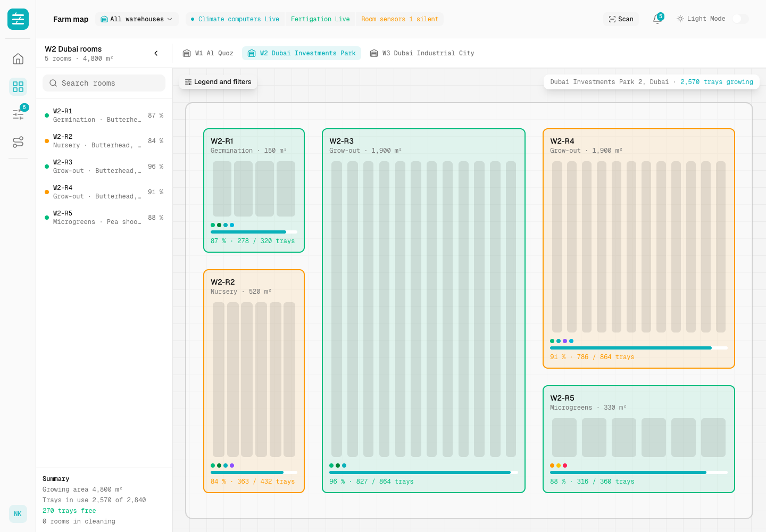Click Fertigation Live status

[x=320, y=19]
